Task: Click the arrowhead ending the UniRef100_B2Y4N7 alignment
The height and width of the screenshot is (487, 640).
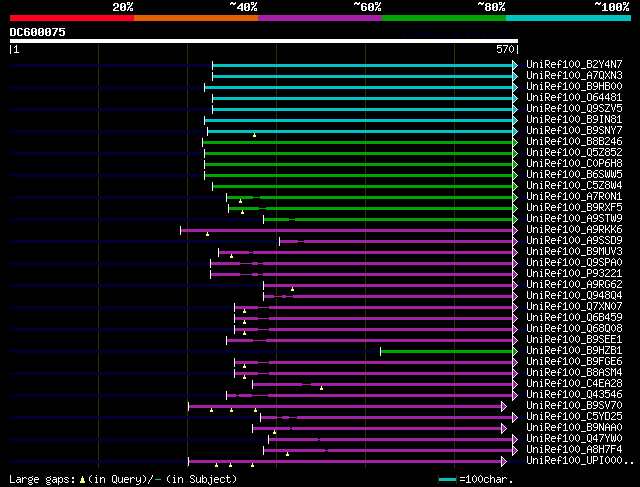Action: [515, 65]
